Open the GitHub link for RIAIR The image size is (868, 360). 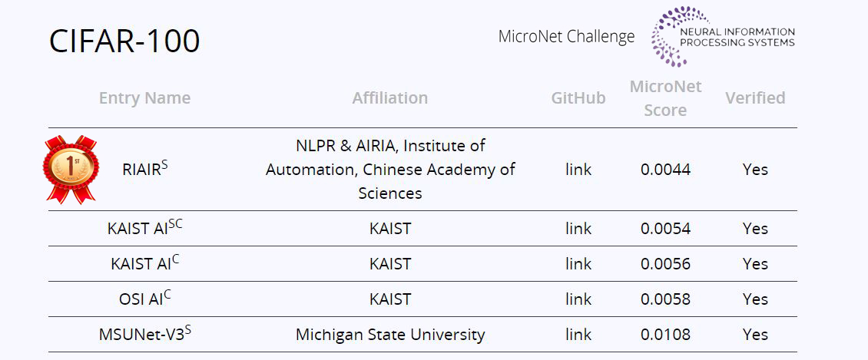click(578, 169)
